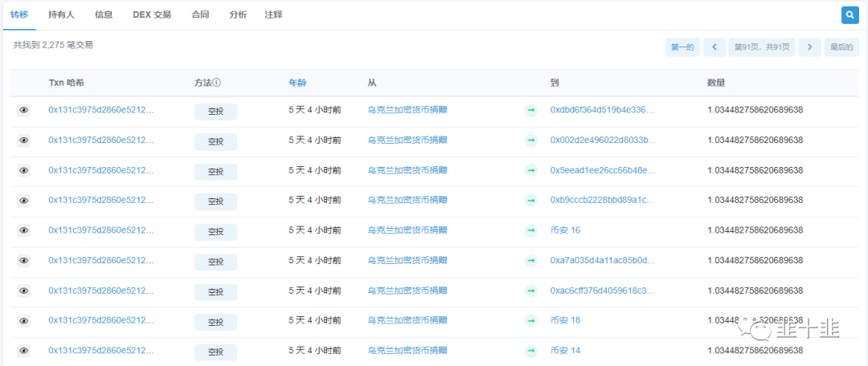Click eye icon for 0xa7a035d4a11ac85b0d row
The height and width of the screenshot is (366, 868).
click(24, 261)
